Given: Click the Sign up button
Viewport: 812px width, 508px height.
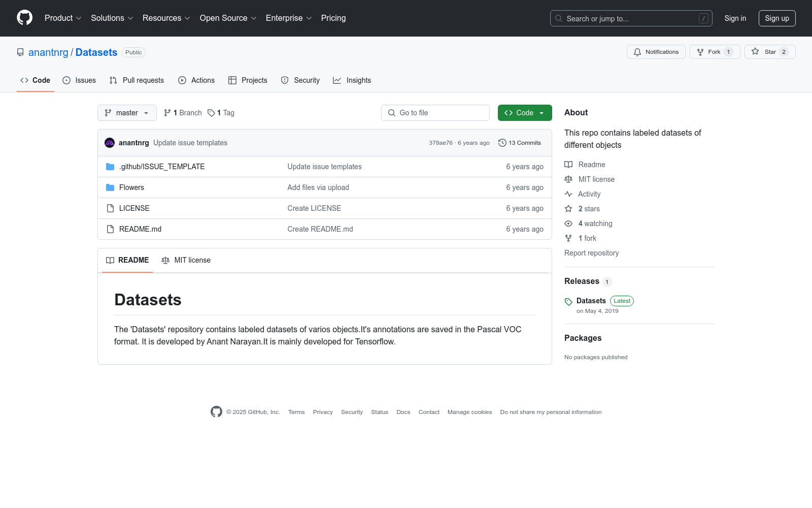Looking at the screenshot, I should [777, 18].
